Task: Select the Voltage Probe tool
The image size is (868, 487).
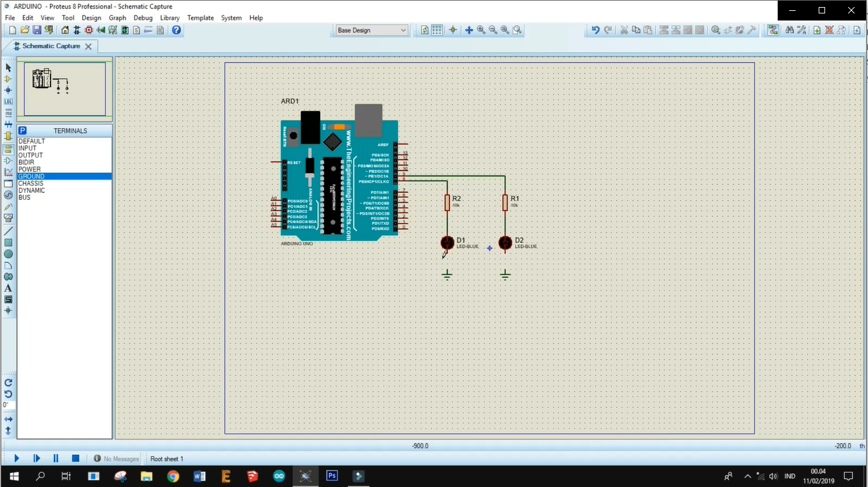Action: tap(8, 205)
